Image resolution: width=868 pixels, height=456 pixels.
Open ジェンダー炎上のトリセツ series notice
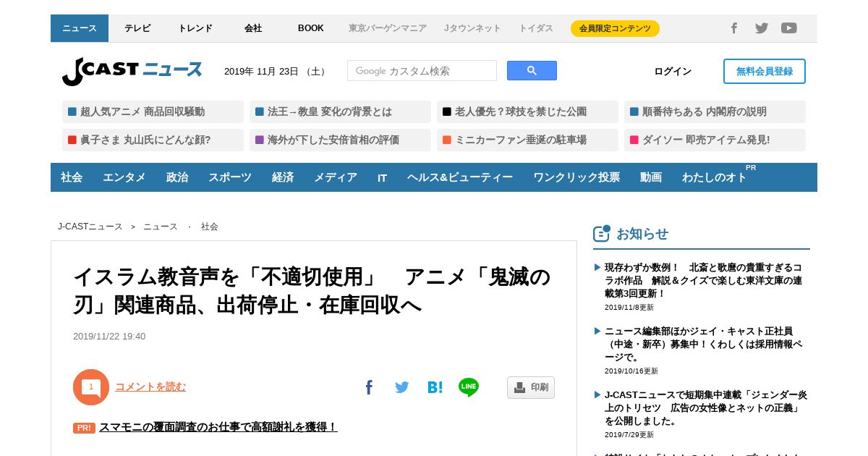tap(706, 408)
